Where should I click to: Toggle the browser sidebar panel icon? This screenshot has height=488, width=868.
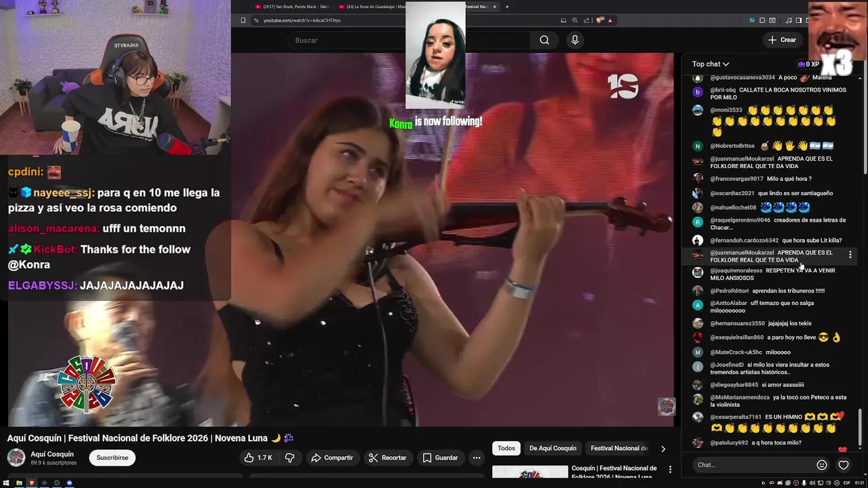point(799,20)
